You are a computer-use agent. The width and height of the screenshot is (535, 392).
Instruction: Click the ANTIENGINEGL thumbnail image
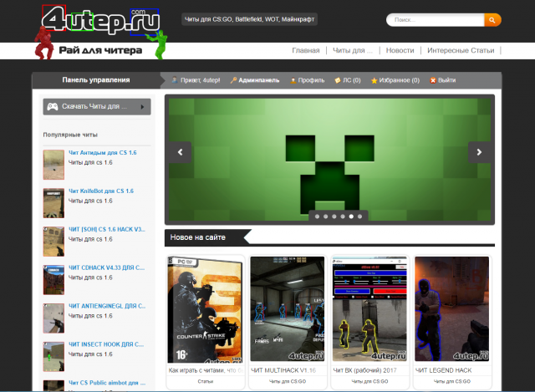coord(53,318)
